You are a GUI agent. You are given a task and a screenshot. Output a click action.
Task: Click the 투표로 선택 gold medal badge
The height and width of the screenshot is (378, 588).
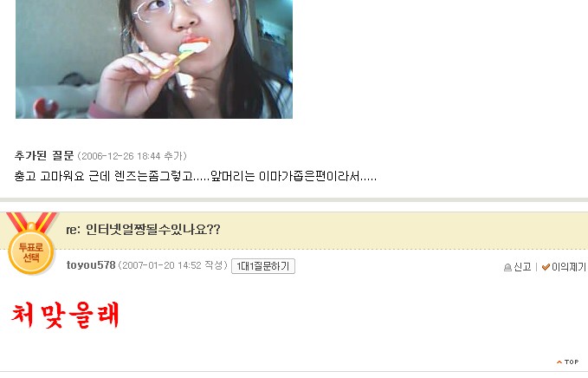click(31, 252)
